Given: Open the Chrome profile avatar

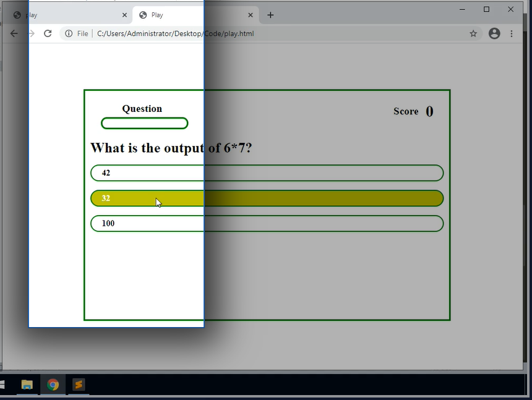Looking at the screenshot, I should coord(494,33).
